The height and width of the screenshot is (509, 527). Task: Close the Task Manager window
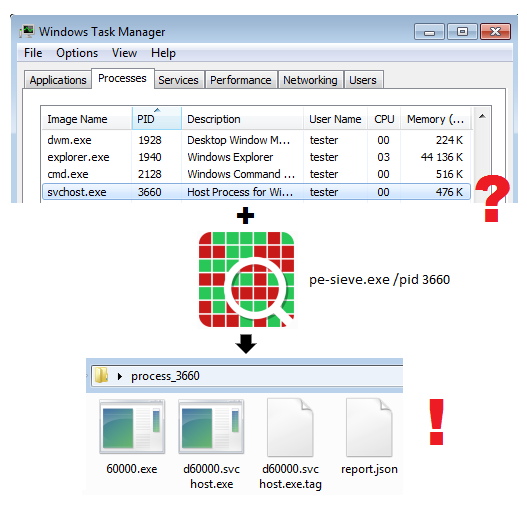click(x=495, y=32)
